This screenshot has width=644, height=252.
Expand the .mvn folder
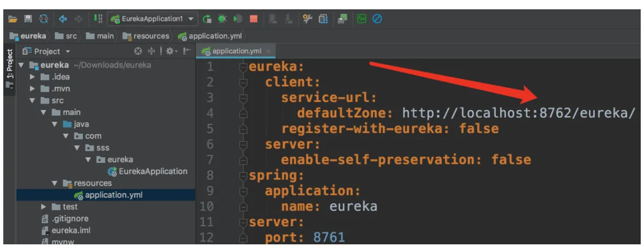pyautogui.click(x=32, y=89)
